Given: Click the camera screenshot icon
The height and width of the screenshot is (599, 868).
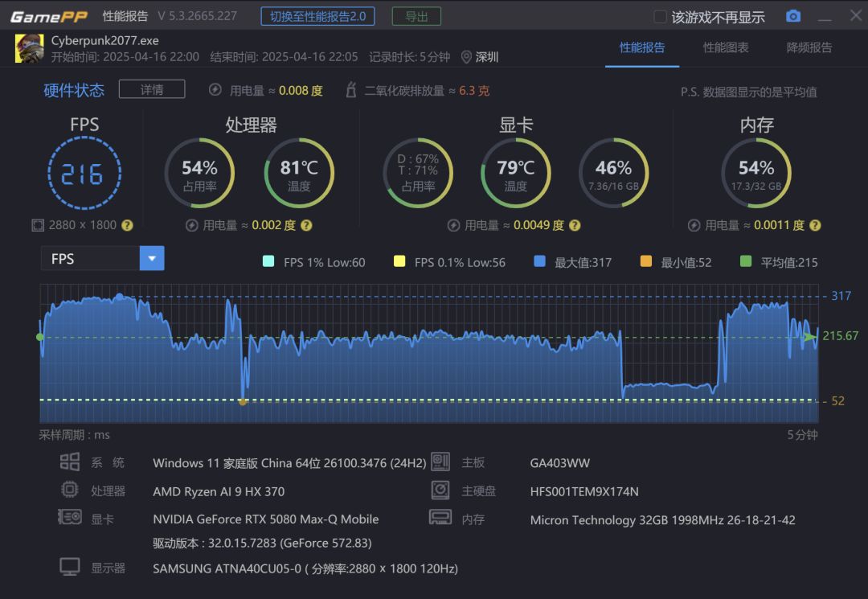Looking at the screenshot, I should click(x=793, y=16).
